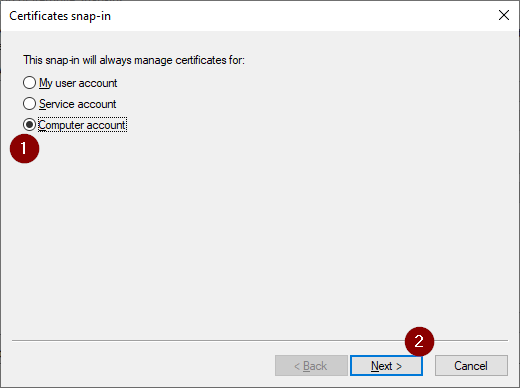Click the Certificates snap-in title text

point(60,16)
